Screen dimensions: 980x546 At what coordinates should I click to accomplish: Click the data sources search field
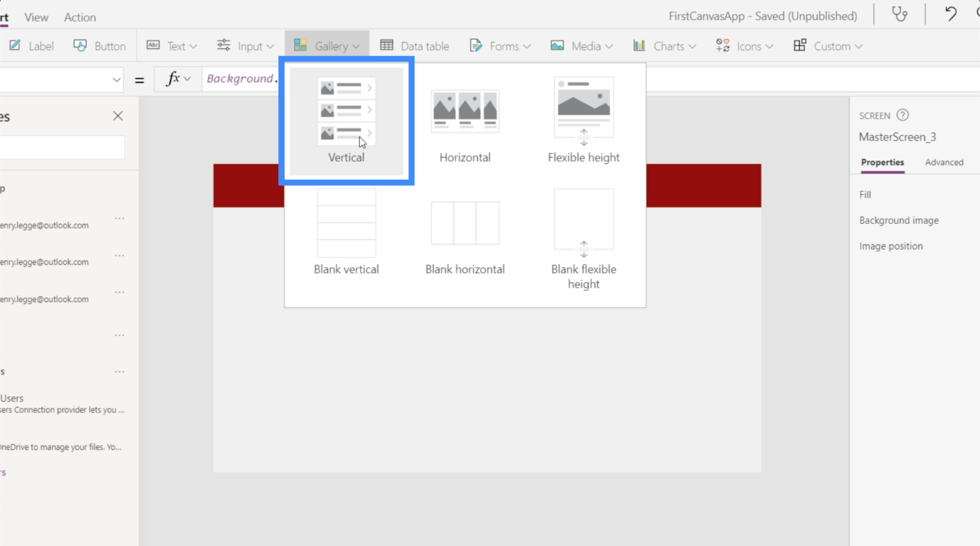click(62, 148)
